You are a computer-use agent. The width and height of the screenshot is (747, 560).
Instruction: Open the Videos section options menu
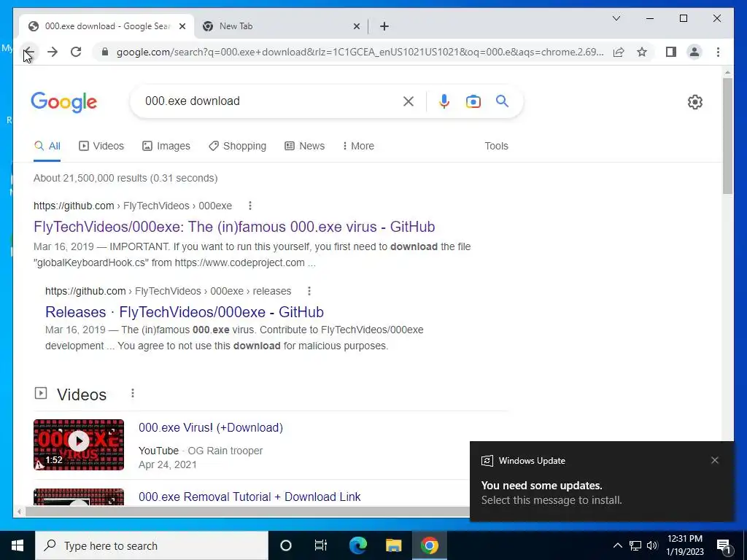(x=133, y=393)
